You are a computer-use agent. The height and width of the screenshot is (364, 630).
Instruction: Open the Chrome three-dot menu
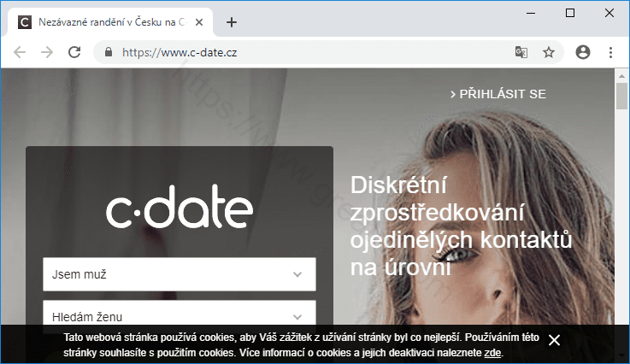pos(610,52)
